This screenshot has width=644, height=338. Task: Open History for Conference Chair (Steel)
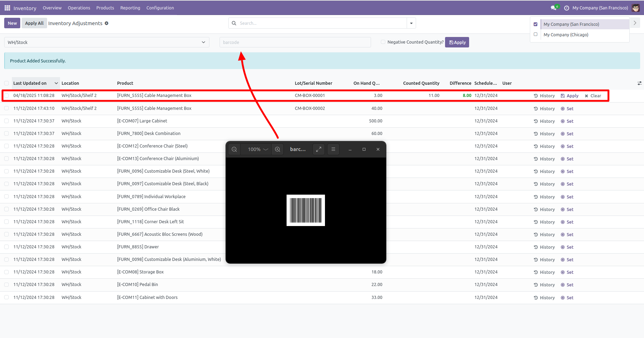544,147
